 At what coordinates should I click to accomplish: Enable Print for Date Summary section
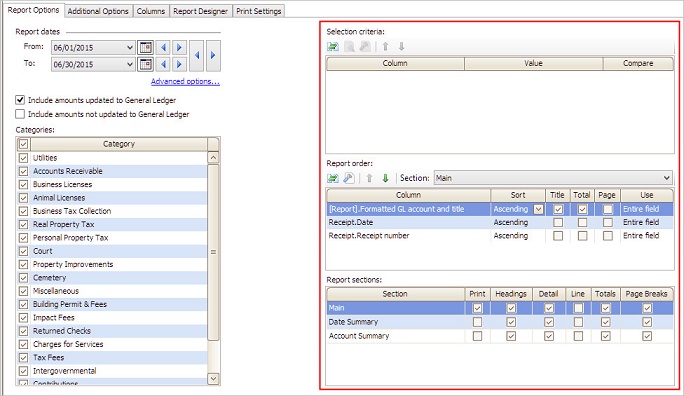click(x=478, y=322)
